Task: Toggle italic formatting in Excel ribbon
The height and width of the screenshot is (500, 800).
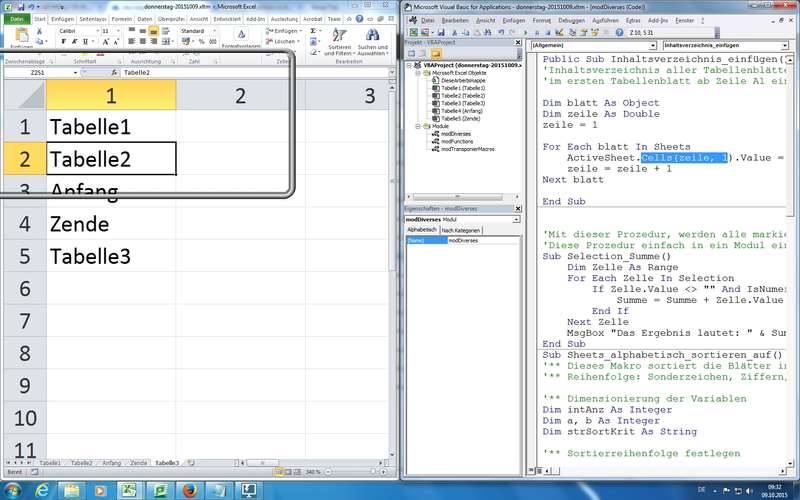Action: [72, 42]
